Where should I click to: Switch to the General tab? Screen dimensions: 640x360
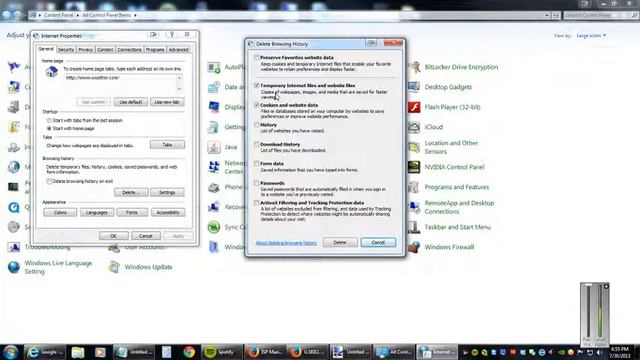tap(46, 49)
